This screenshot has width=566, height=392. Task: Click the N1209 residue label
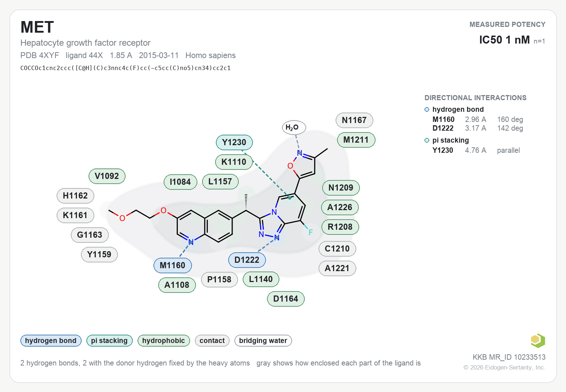click(341, 188)
